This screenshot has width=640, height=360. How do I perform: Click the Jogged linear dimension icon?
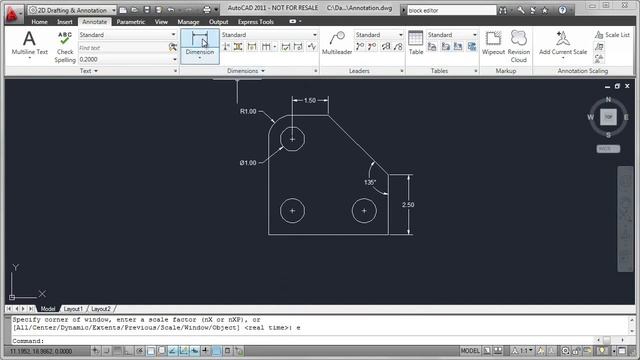pos(312,47)
